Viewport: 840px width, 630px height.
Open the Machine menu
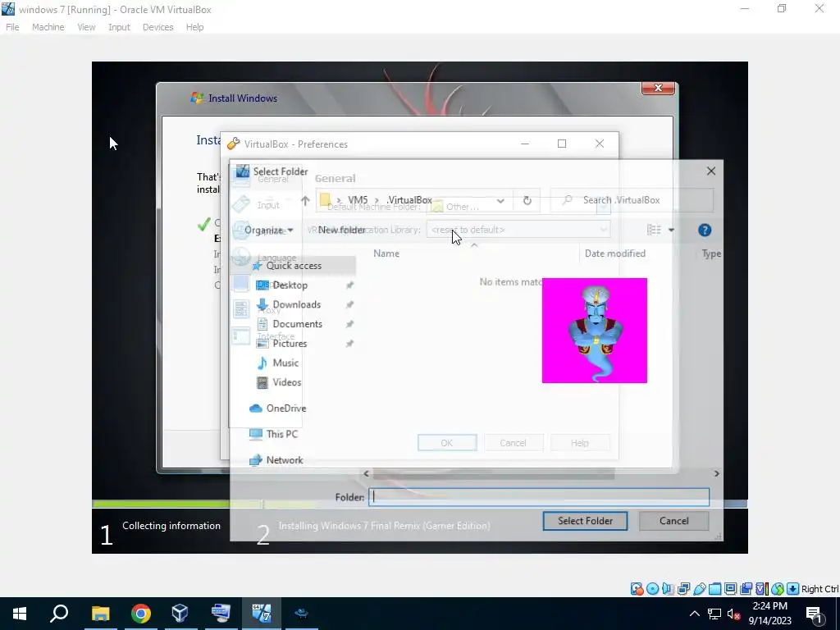coord(48,27)
